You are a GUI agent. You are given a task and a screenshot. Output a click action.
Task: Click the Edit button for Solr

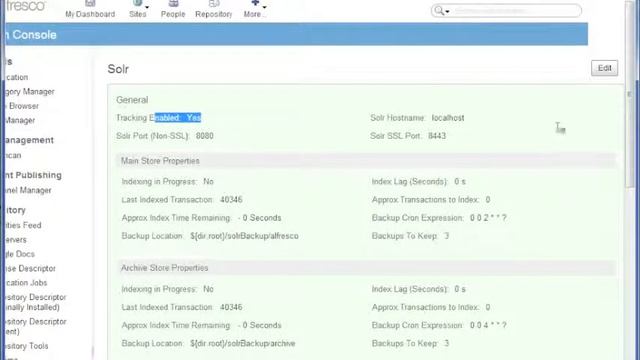click(x=604, y=68)
